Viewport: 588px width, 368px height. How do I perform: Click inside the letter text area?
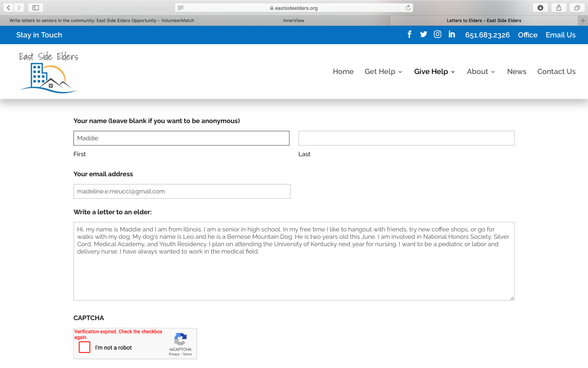[x=294, y=261]
